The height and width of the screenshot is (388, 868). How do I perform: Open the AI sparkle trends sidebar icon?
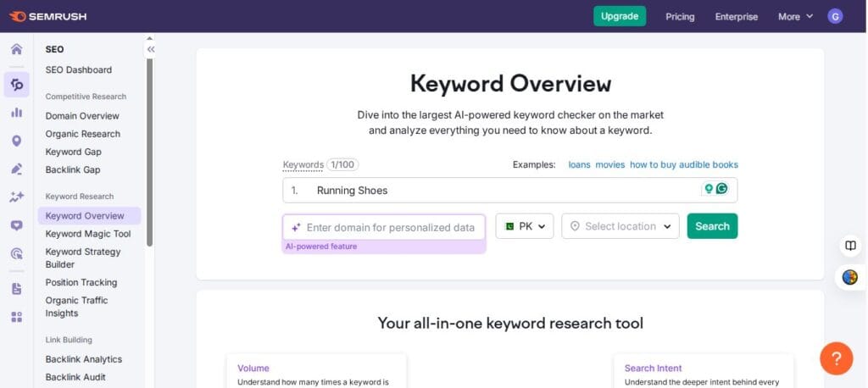[x=17, y=197]
